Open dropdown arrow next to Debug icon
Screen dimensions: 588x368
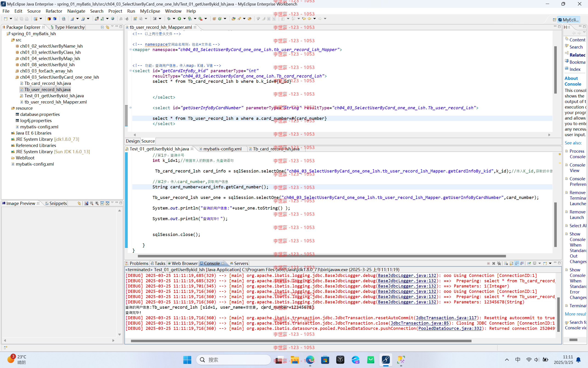tap(174, 19)
